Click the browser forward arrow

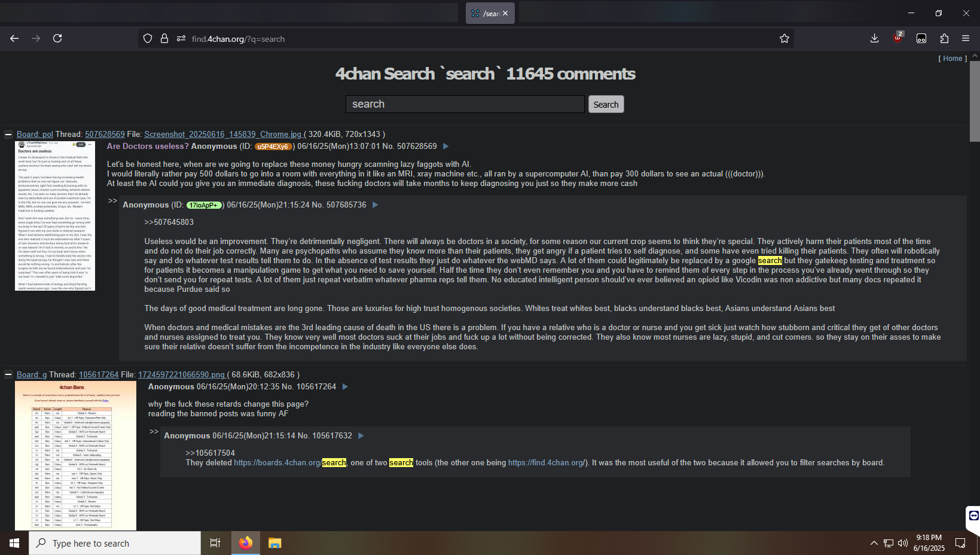tap(36, 38)
